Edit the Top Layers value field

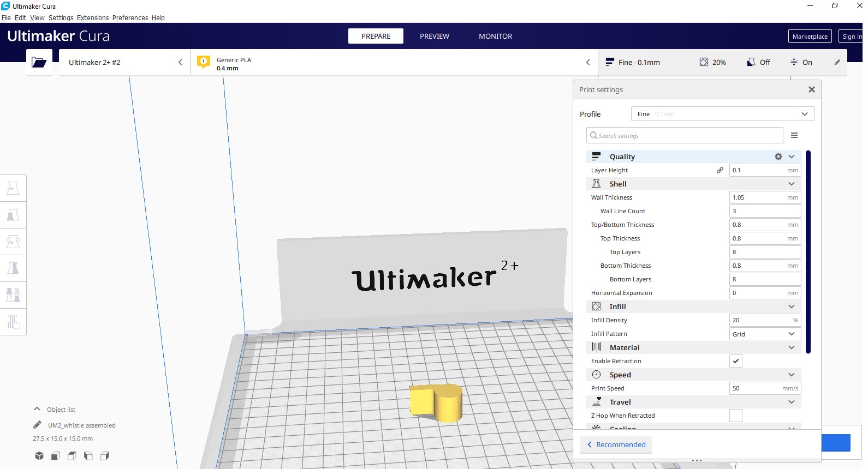click(x=765, y=252)
